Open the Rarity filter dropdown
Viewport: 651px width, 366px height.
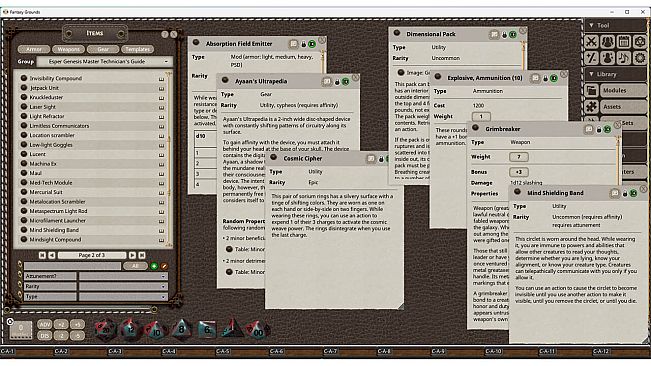click(123, 286)
